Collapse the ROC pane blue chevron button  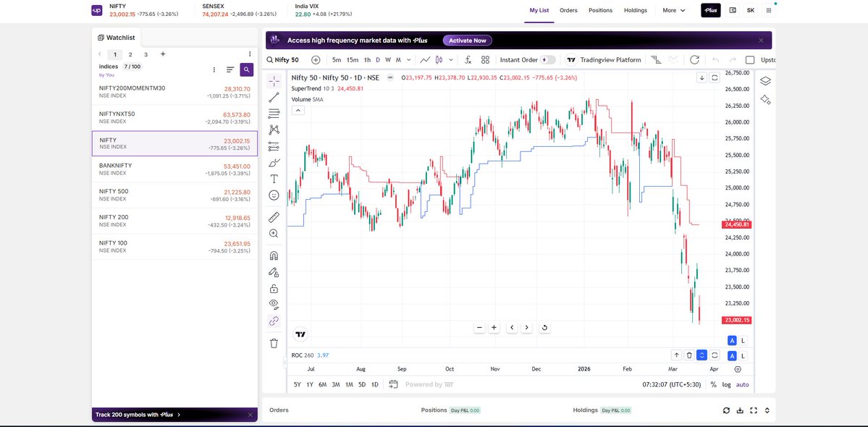[x=702, y=355]
